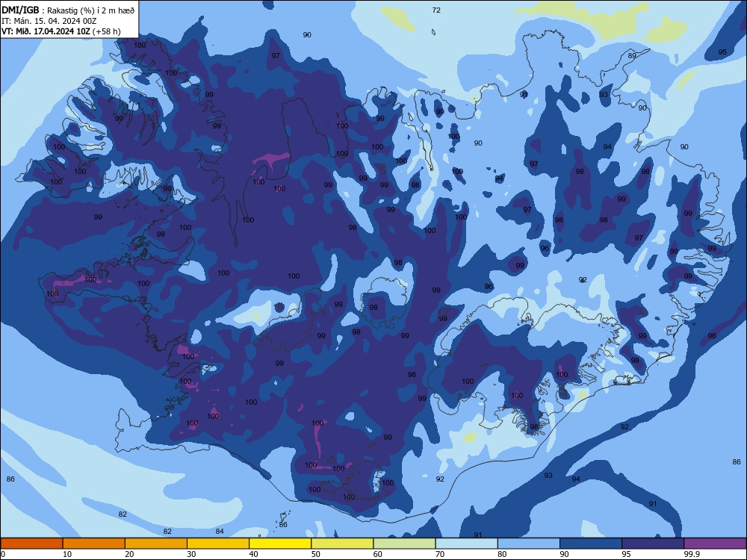
Task: Click the orange 10–20 legend swatch
Action: click(x=94, y=544)
